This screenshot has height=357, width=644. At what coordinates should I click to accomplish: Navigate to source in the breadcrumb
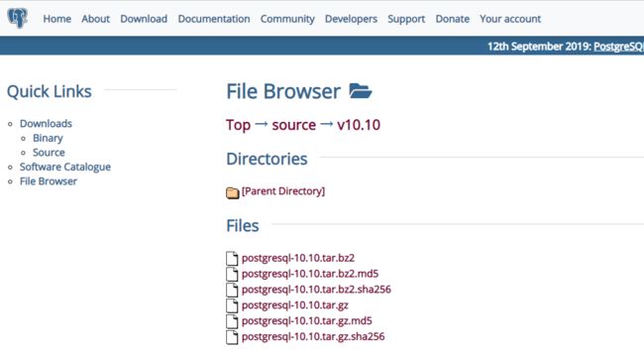(294, 125)
